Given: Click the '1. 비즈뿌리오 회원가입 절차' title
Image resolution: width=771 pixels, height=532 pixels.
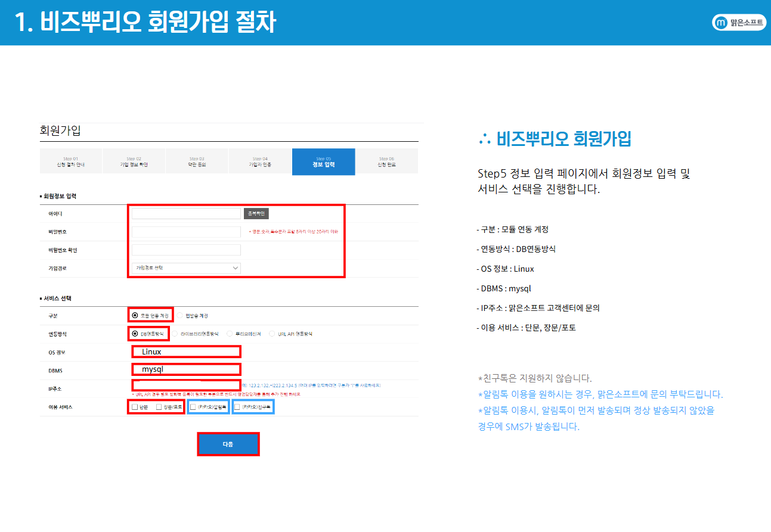Looking at the screenshot, I should point(145,22).
